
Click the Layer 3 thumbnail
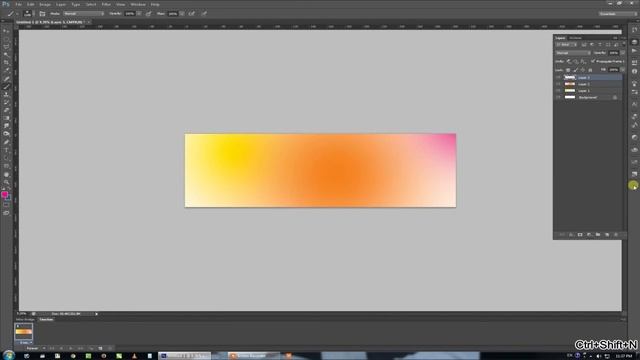[x=570, y=78]
